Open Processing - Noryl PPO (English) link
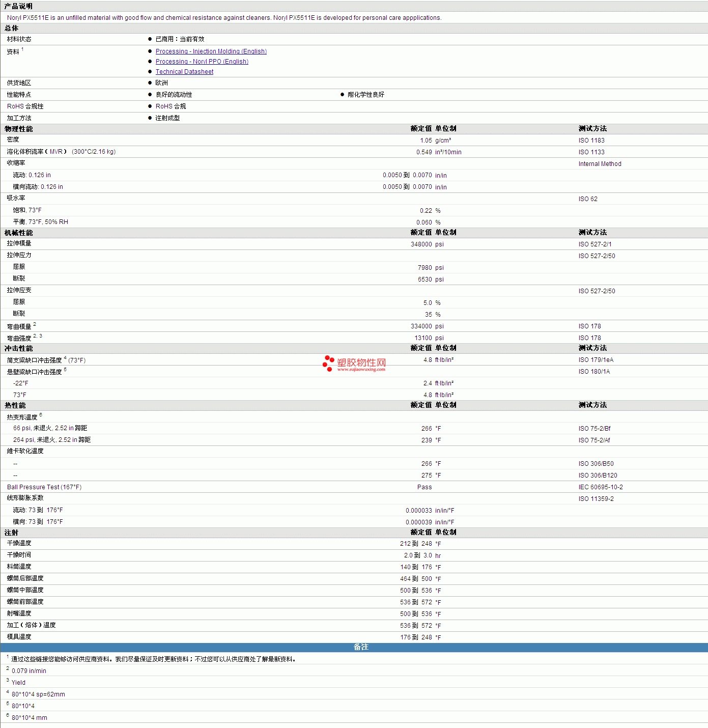Screen dimensions: 708x728 click(x=202, y=62)
